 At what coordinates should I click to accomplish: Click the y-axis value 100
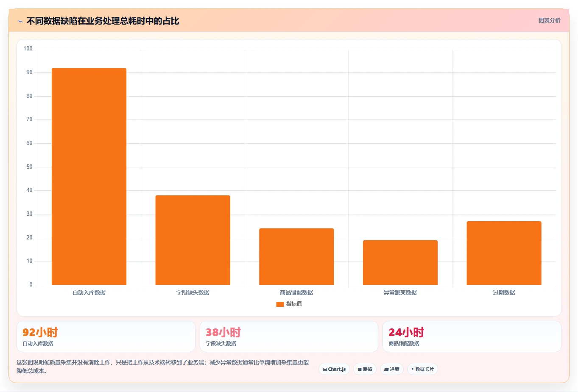tap(28, 49)
